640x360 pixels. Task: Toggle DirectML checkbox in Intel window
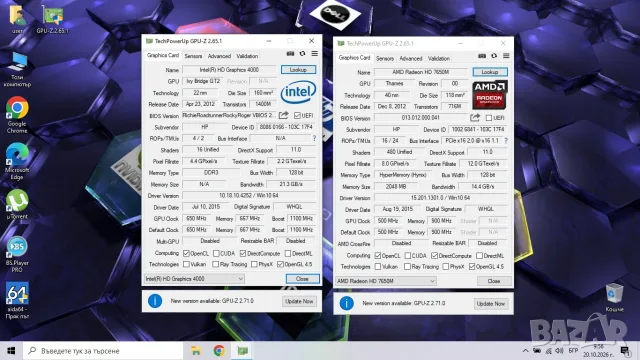[288, 253]
